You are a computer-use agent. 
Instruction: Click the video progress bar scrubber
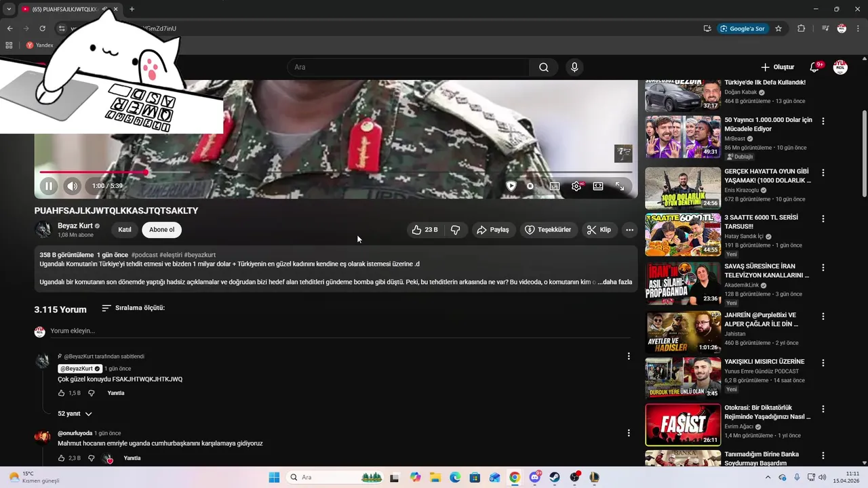(145, 172)
